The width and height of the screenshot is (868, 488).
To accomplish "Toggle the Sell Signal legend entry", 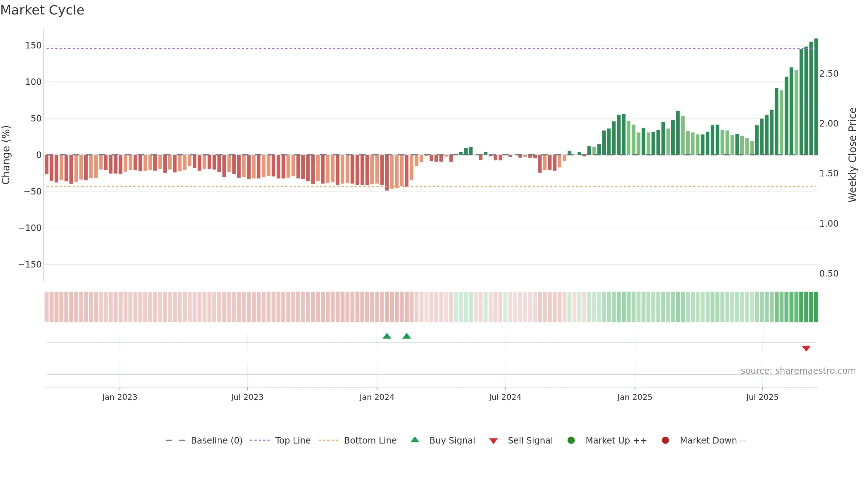I will [521, 440].
